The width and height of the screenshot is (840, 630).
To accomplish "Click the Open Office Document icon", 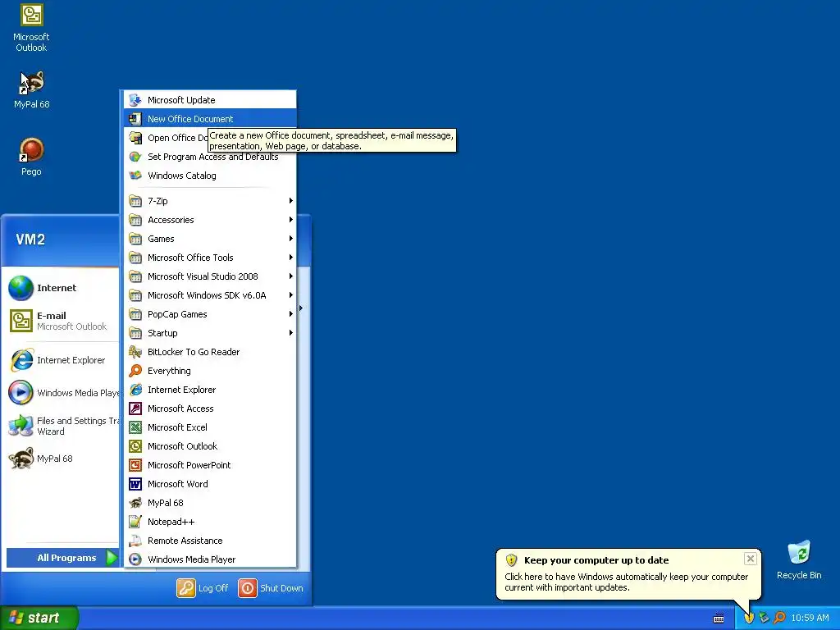I will 135,138.
